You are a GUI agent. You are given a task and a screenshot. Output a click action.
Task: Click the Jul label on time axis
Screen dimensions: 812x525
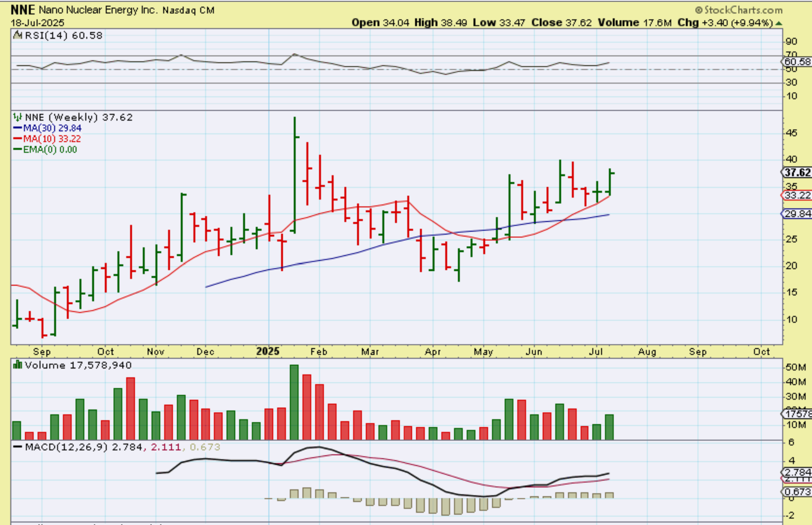point(595,352)
